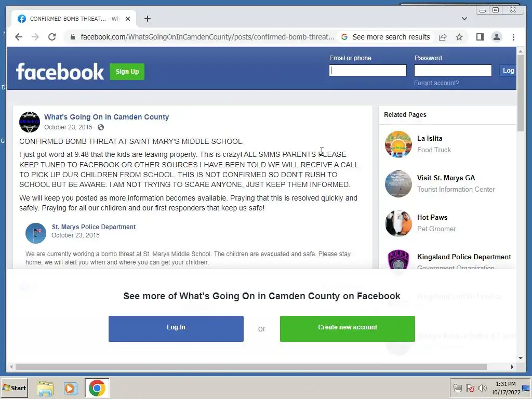Click the network tray icon
This screenshot has height=399, width=532.
[x=458, y=388]
